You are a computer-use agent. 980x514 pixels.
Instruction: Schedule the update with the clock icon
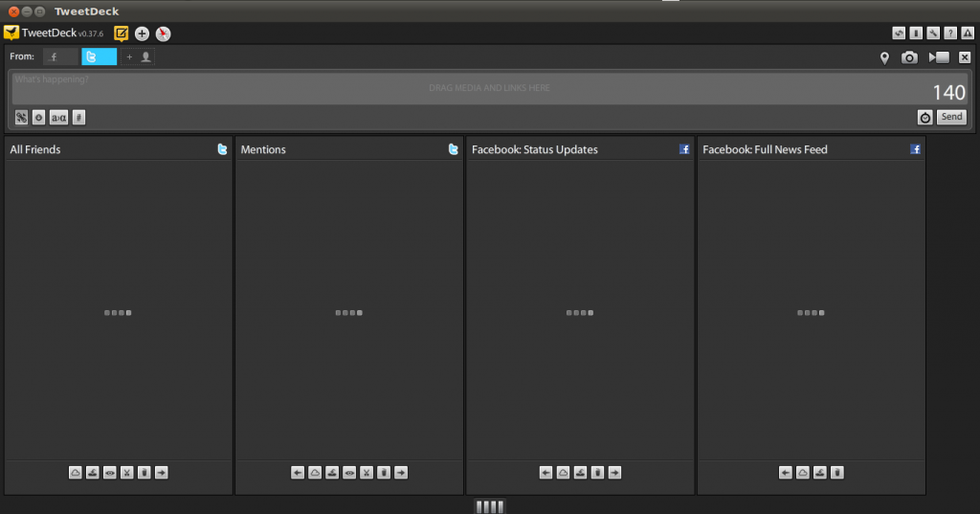pos(925,118)
